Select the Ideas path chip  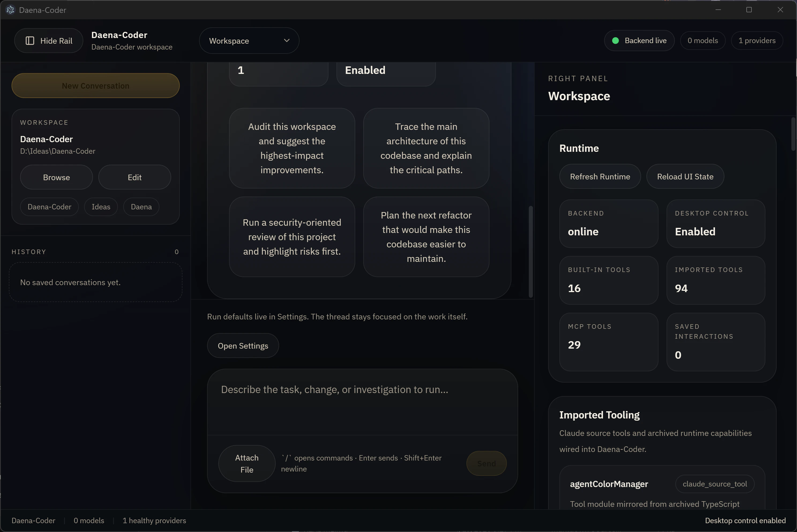[x=101, y=207]
